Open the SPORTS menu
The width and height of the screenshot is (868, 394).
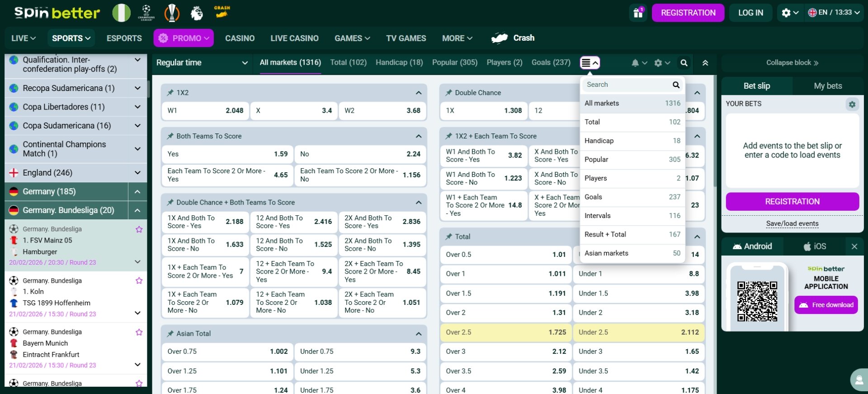click(x=71, y=38)
